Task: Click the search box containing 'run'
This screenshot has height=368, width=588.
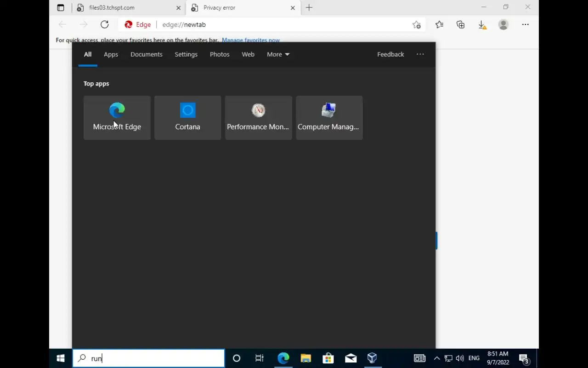Action: point(149,358)
